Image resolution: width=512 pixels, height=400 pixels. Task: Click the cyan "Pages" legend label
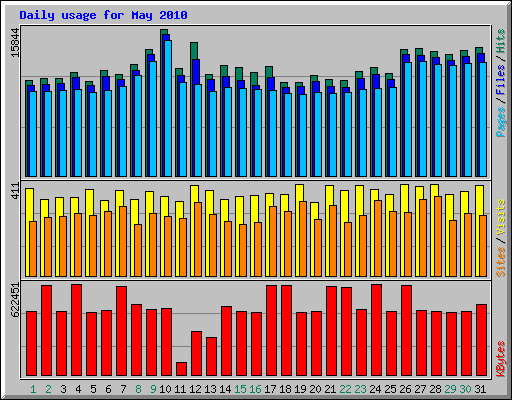click(501, 122)
